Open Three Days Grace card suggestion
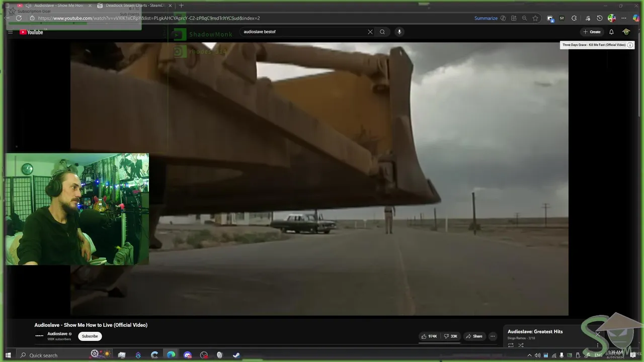Viewport: 644px width, 362px height. [x=594, y=45]
